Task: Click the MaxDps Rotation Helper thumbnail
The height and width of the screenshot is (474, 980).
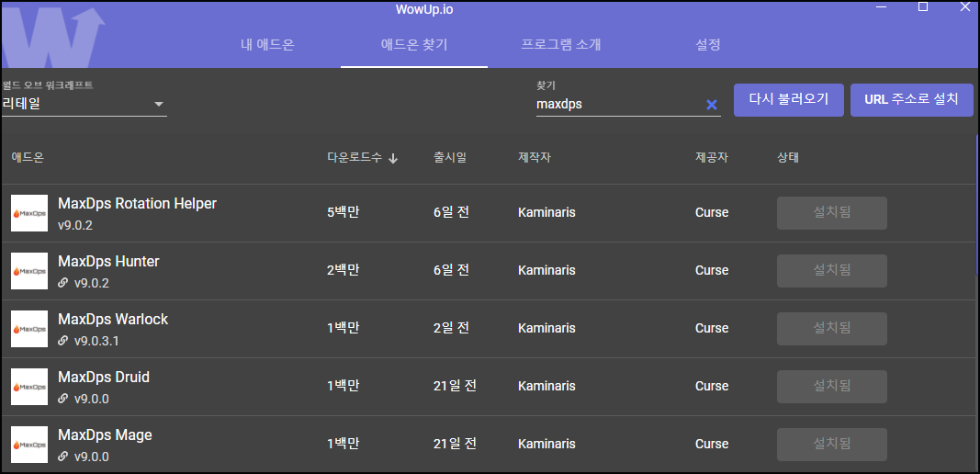Action: [29, 213]
